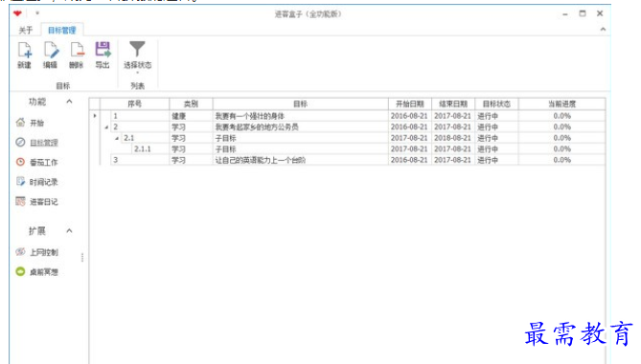
Task: Click the sidebar splitter grip dots
Action: point(82,258)
